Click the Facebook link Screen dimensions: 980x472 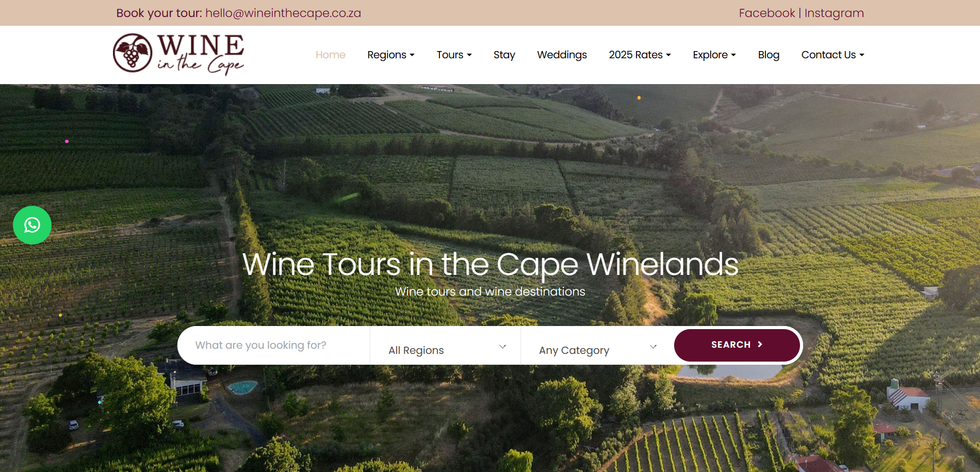tap(766, 13)
